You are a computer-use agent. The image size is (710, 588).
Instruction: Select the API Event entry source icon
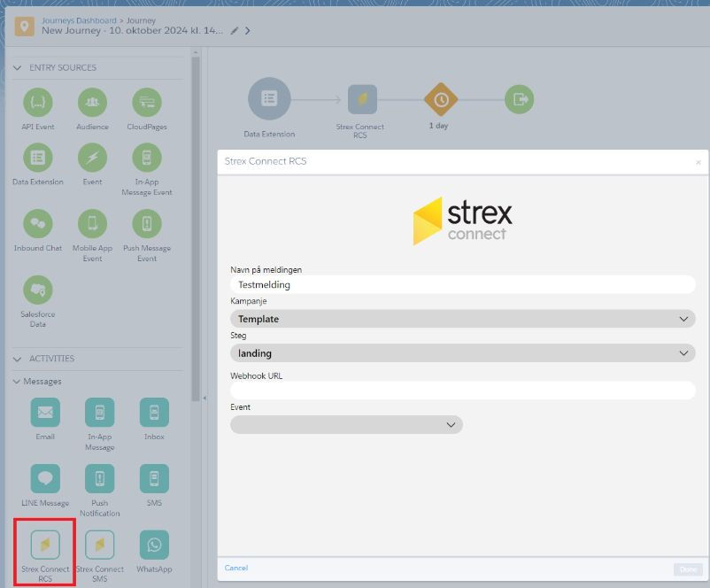(x=37, y=103)
